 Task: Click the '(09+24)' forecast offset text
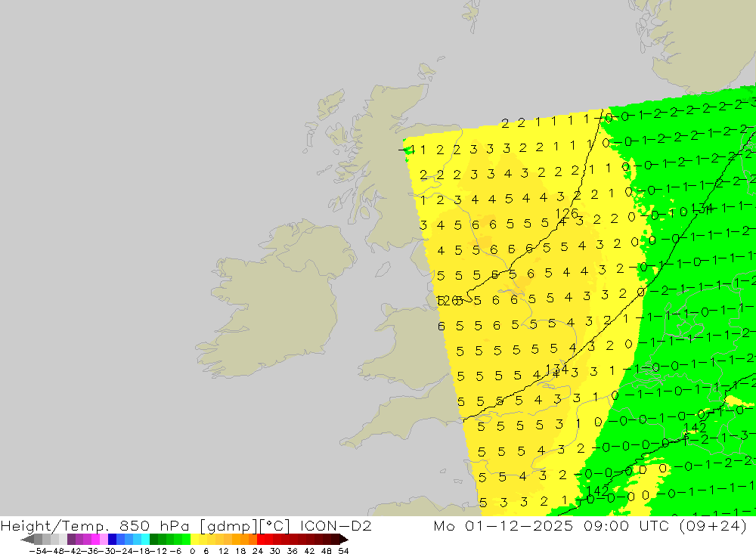coord(713,525)
